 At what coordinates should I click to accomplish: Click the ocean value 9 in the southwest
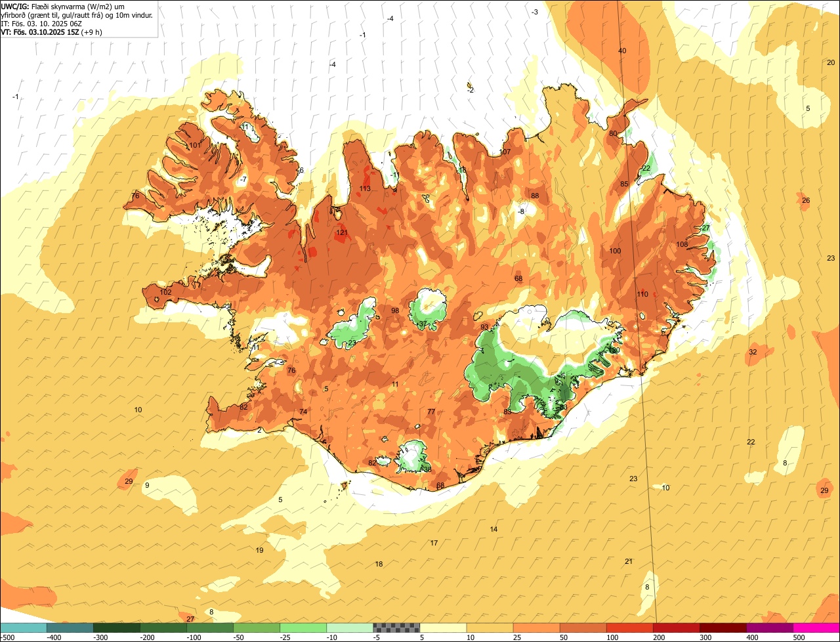click(x=147, y=485)
